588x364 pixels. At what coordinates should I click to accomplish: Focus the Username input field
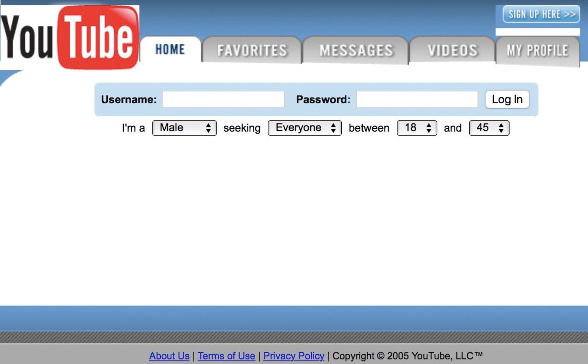click(x=223, y=100)
